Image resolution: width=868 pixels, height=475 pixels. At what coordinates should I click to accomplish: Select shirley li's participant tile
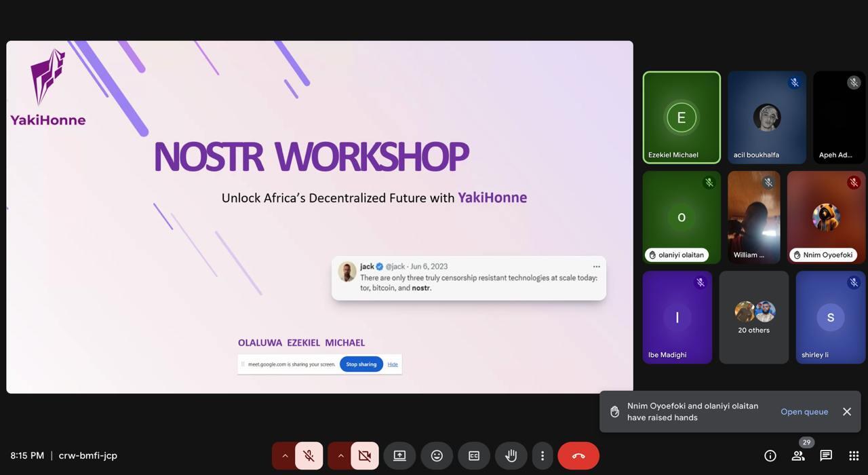coord(831,318)
